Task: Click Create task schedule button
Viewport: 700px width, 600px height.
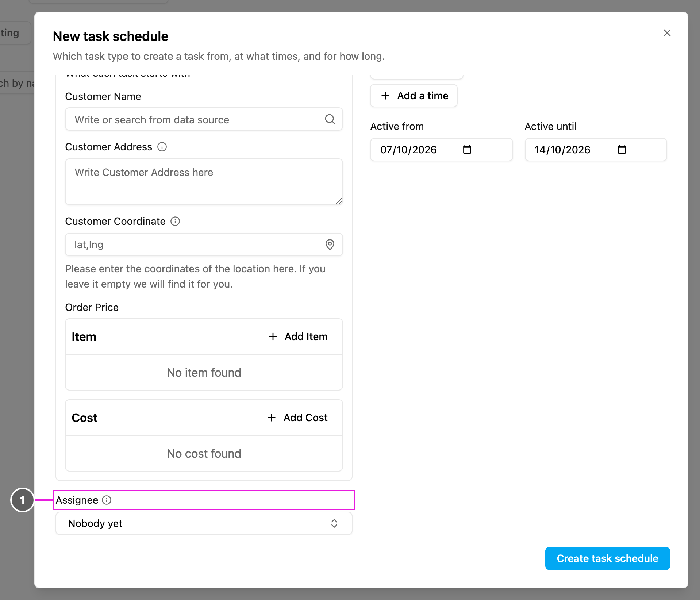Action: [607, 558]
